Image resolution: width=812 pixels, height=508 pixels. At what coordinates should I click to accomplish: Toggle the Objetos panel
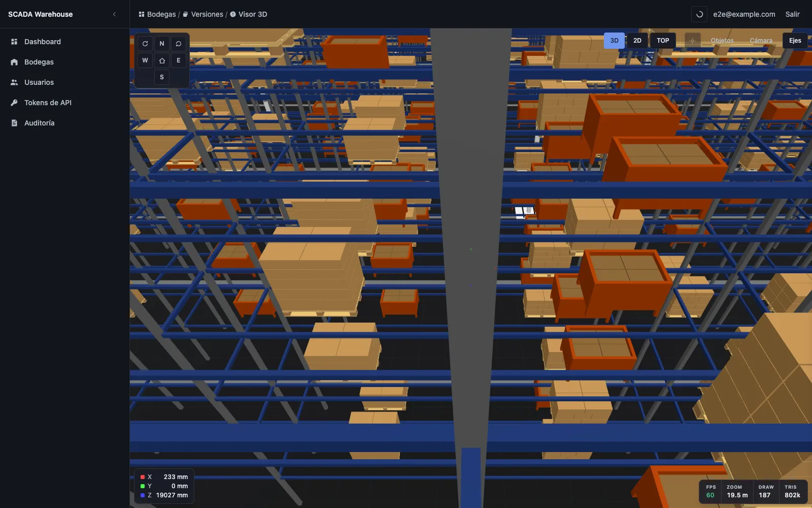click(722, 41)
